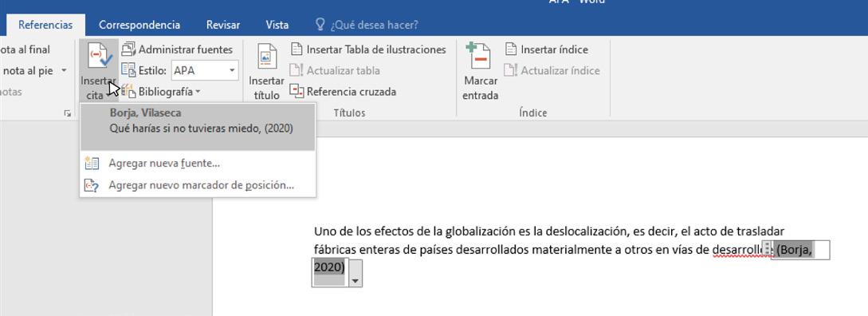This screenshot has width=868, height=316.
Task: Click the notas group dialog launcher
Action: click(68, 113)
